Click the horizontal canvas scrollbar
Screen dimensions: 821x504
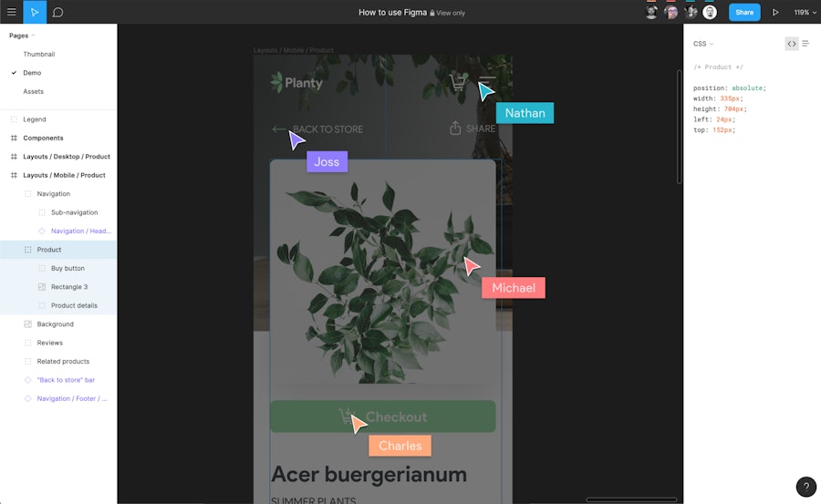coord(631,499)
